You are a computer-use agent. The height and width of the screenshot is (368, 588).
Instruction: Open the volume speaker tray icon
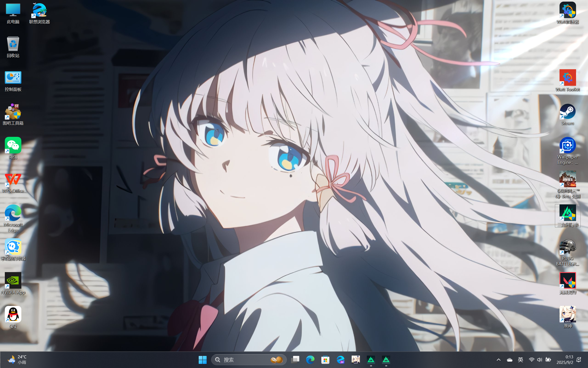coord(540,360)
